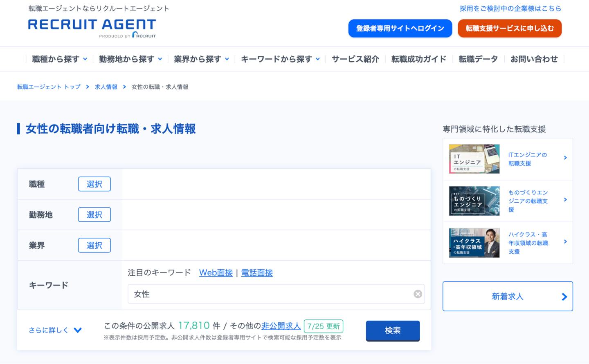
Task: Click the ハイクラス・高年収領域 thumbnail image
Action: point(474,243)
